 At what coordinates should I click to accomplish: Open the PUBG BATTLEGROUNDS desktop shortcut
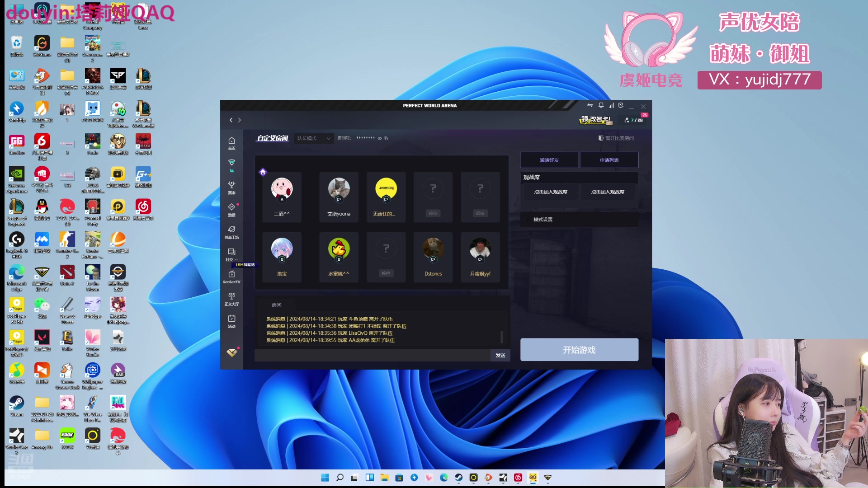(x=93, y=179)
